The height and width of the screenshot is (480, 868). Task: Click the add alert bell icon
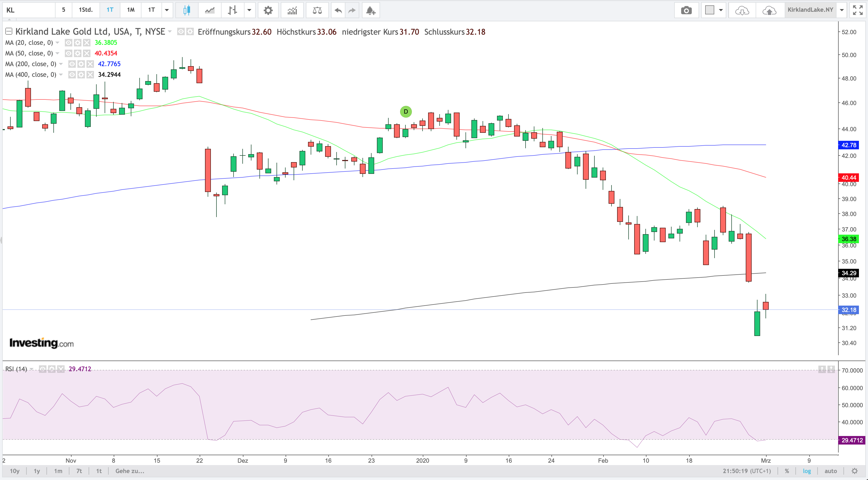[x=370, y=10]
